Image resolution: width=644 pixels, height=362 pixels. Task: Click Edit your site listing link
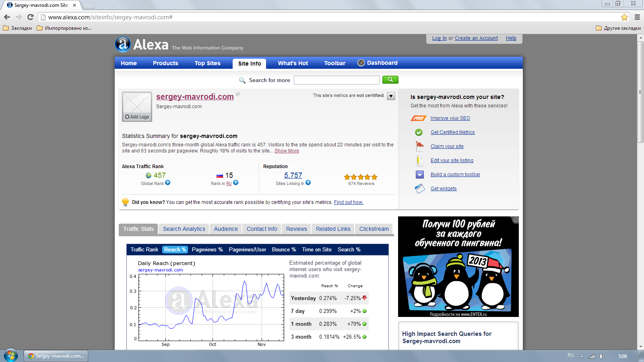pyautogui.click(x=452, y=160)
